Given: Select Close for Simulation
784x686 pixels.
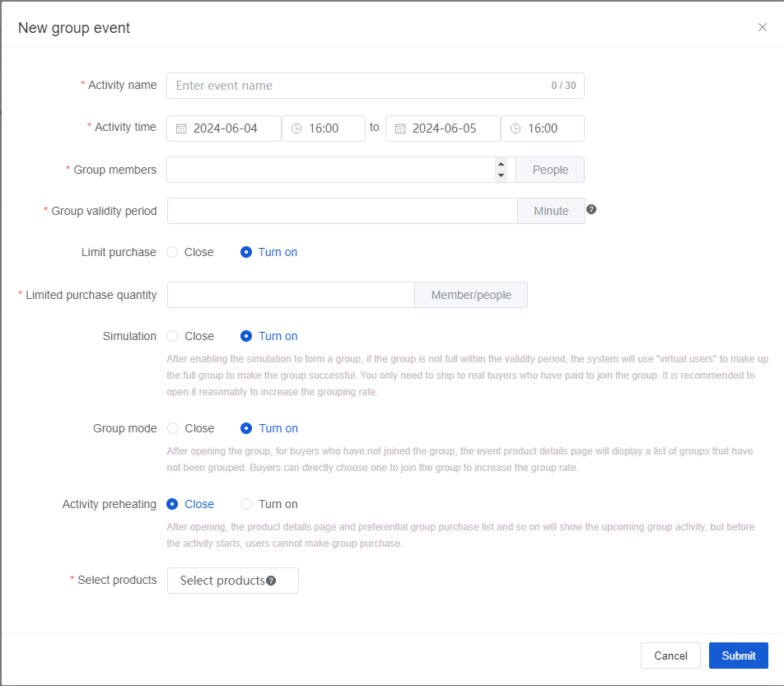Looking at the screenshot, I should tap(190, 336).
